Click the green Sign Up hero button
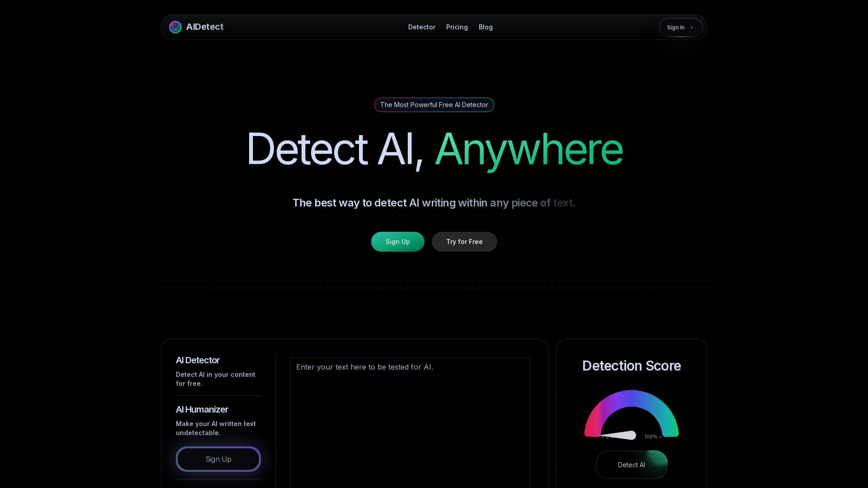The image size is (868, 488). coord(397,242)
